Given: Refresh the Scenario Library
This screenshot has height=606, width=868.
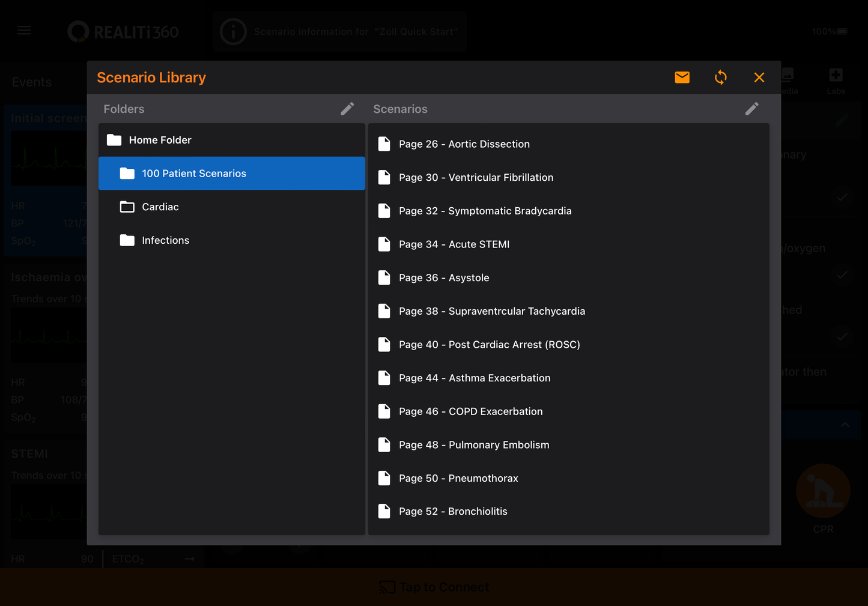Looking at the screenshot, I should [720, 77].
